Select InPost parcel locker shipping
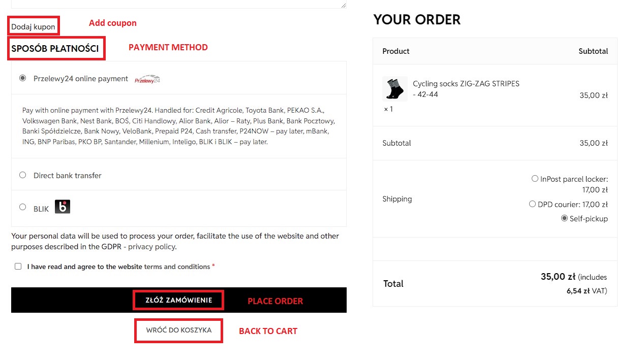This screenshot has height=364, width=643. (535, 179)
